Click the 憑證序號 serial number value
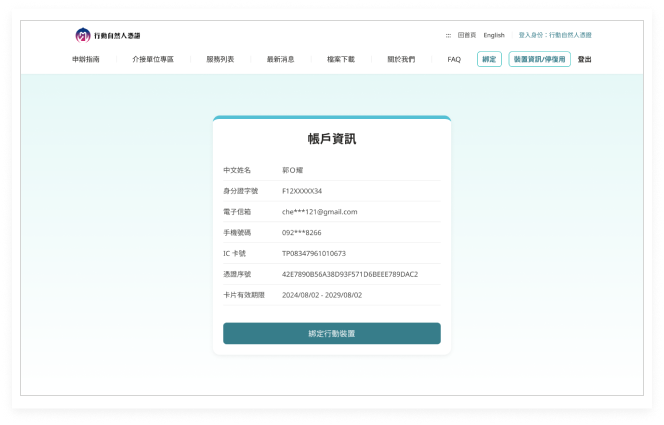 click(349, 274)
